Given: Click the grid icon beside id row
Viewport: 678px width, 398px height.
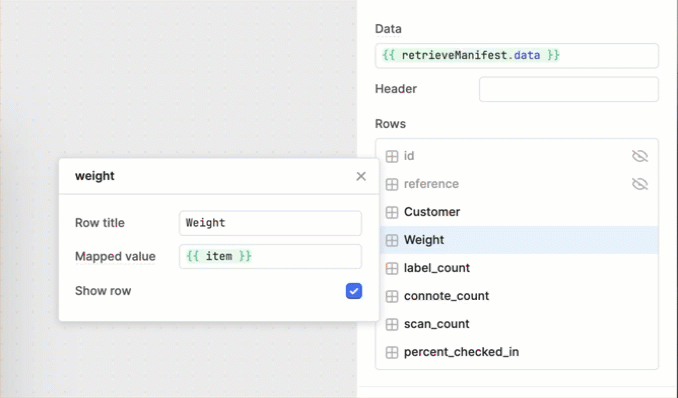Looking at the screenshot, I should click(392, 156).
